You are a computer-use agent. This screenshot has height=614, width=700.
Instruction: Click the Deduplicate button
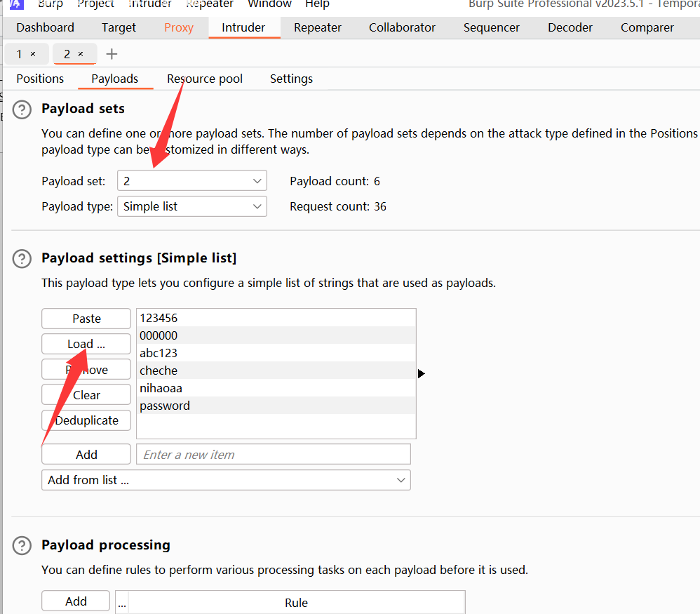tap(86, 420)
